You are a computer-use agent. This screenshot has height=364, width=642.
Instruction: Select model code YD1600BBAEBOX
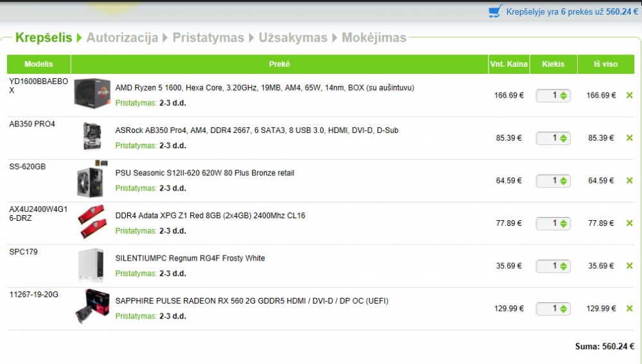click(x=39, y=85)
